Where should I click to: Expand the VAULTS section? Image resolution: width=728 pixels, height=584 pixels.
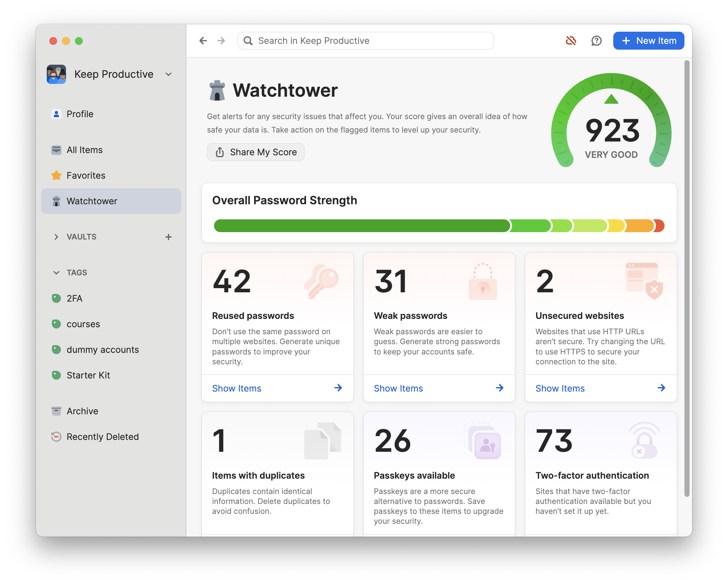pyautogui.click(x=56, y=237)
